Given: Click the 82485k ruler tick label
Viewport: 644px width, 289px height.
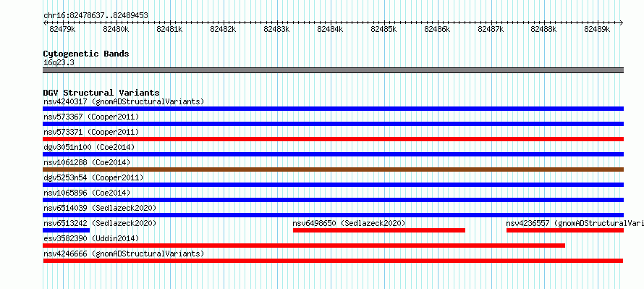Looking at the screenshot, I should [384, 29].
